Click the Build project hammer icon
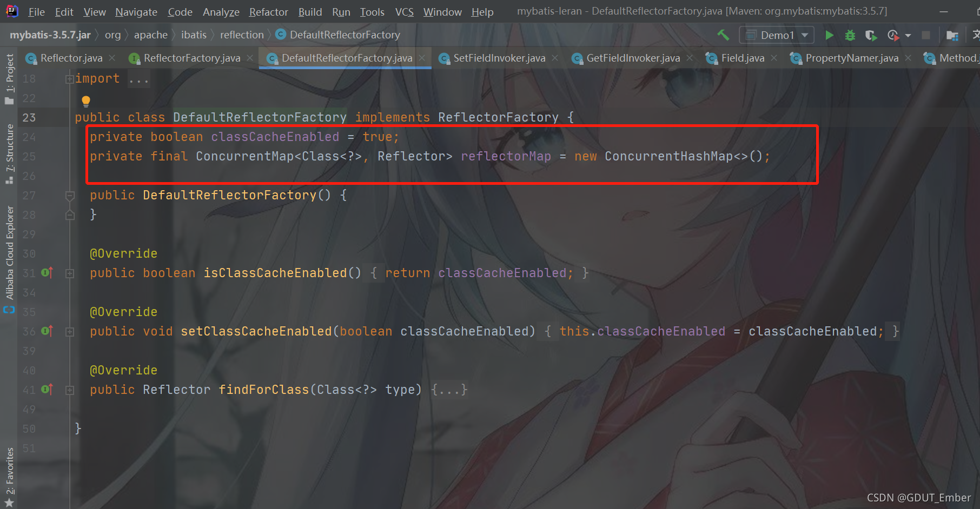 click(x=723, y=35)
